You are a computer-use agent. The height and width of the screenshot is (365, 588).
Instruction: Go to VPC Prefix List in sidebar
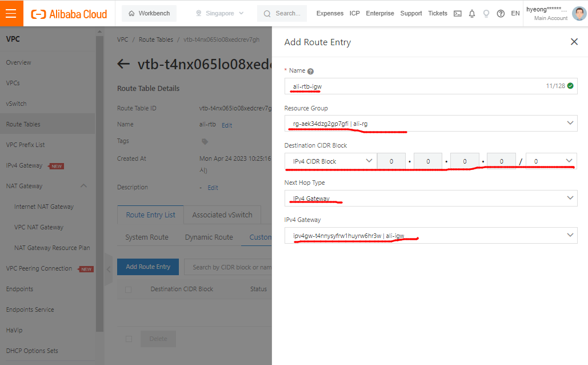(x=25, y=145)
